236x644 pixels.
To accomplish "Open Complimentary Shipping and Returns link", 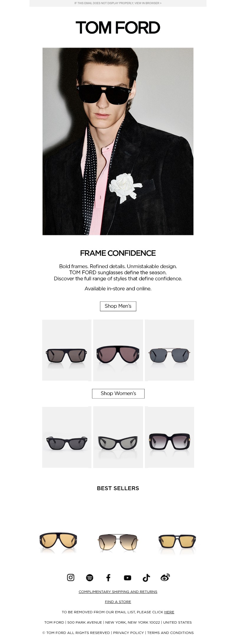I will click(x=118, y=592).
